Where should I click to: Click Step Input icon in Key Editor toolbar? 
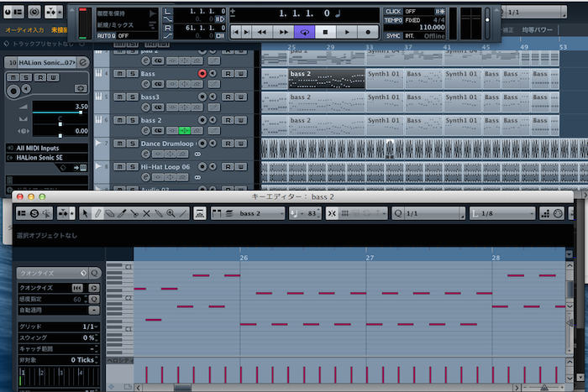click(x=546, y=213)
